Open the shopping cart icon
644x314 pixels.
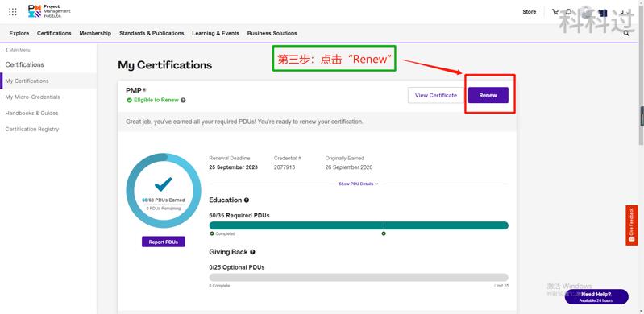pyautogui.click(x=555, y=12)
